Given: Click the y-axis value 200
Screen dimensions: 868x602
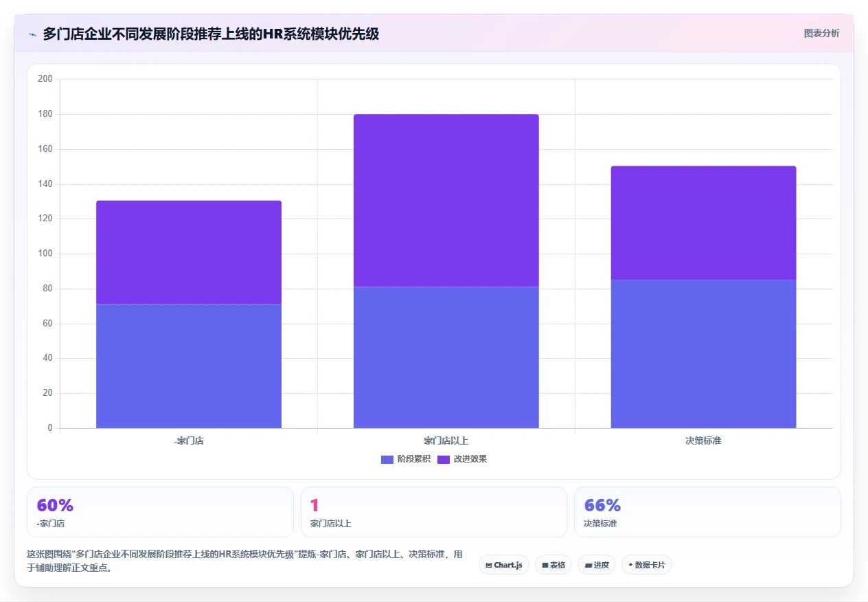Looking at the screenshot, I should click(45, 79).
